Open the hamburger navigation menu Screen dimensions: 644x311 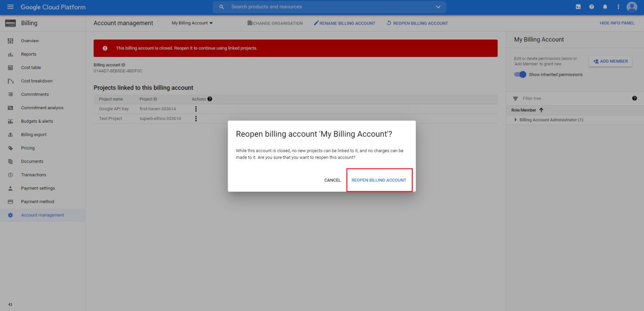pos(10,7)
